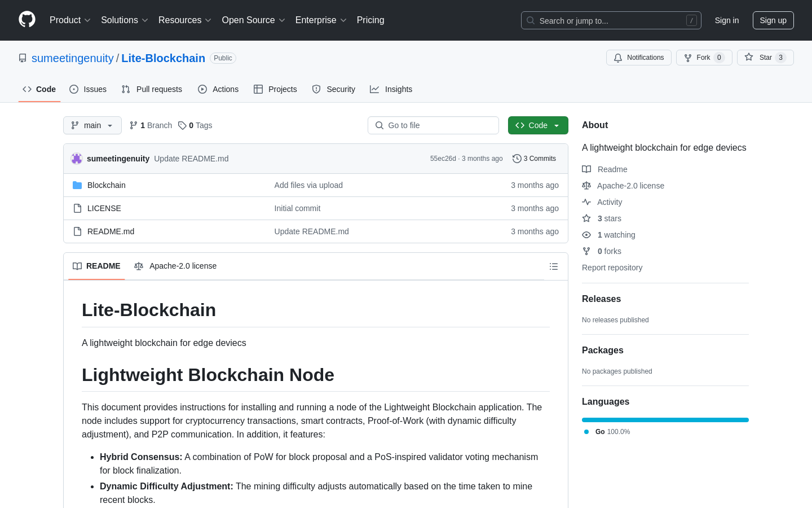View the 3 stars link
812x508 pixels.
click(602, 218)
